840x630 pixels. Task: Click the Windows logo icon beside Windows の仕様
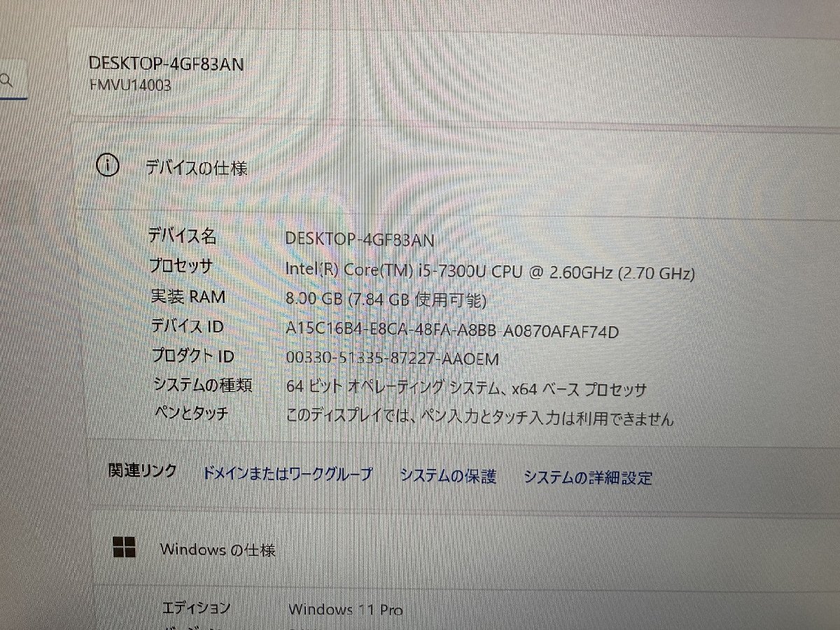(x=125, y=548)
